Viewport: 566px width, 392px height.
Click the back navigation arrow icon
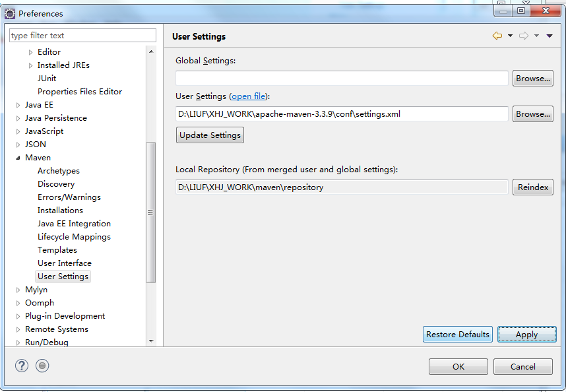tap(497, 36)
